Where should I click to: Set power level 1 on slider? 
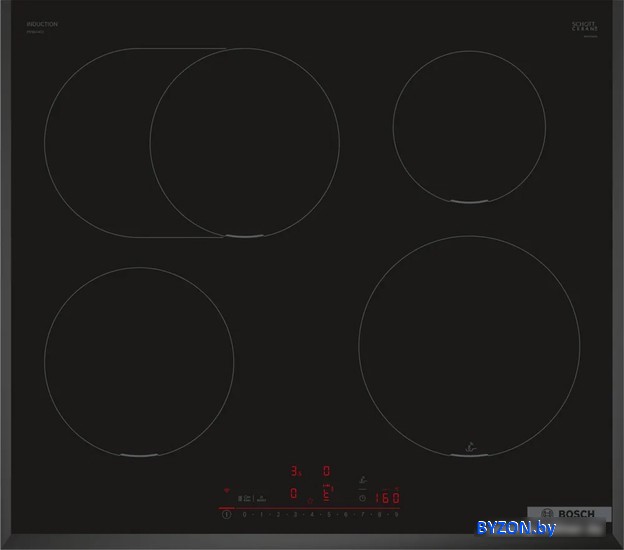click(x=261, y=515)
